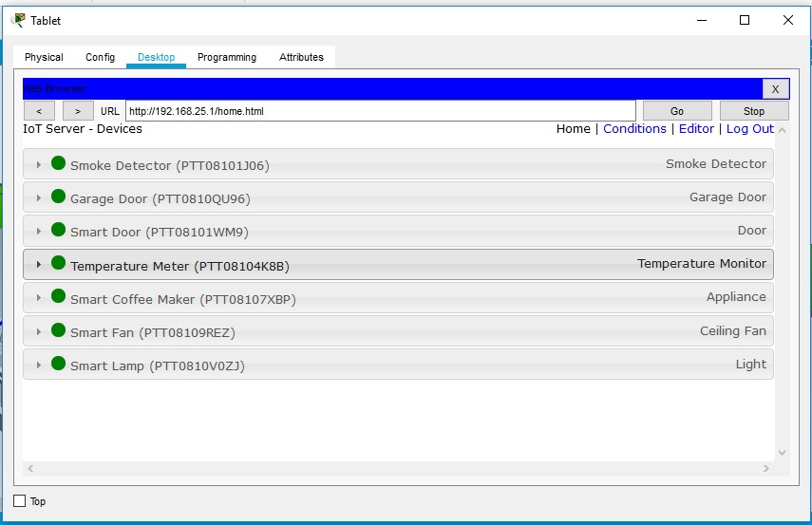The image size is (812, 525).
Task: Open the Physical tab
Action: click(44, 57)
